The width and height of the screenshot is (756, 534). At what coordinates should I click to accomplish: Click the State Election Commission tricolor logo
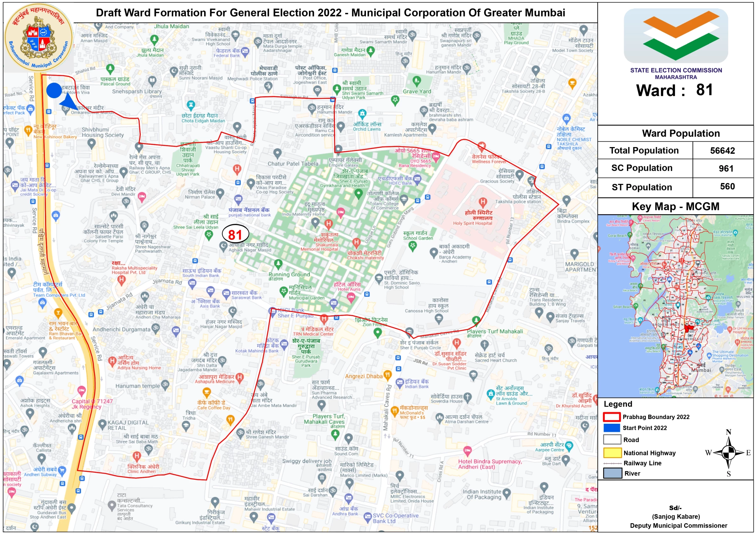coord(676,36)
